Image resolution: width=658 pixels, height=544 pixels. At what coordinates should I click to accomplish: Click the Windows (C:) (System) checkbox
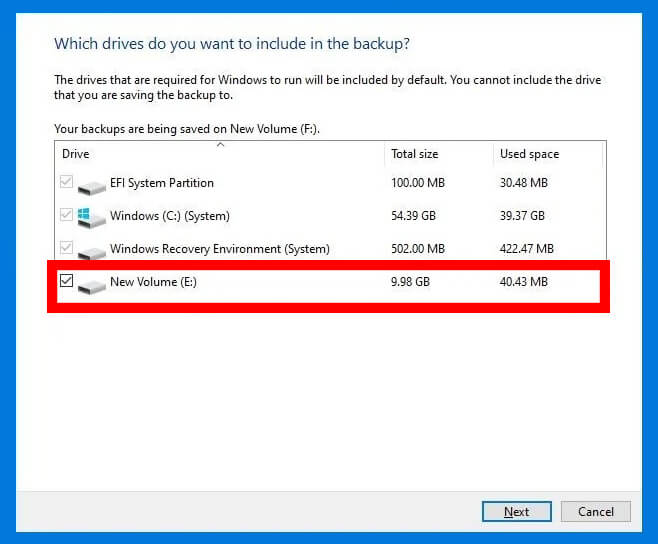(x=66, y=214)
